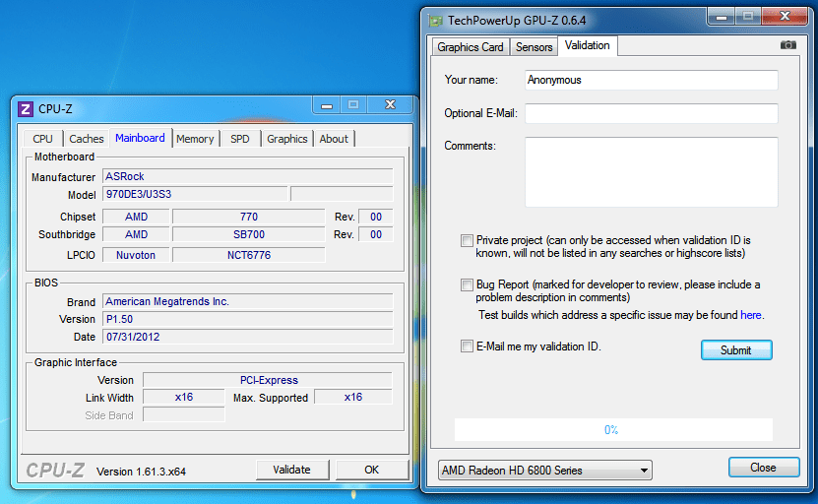Switch to the CPU tab in CPU-Z

click(x=42, y=139)
